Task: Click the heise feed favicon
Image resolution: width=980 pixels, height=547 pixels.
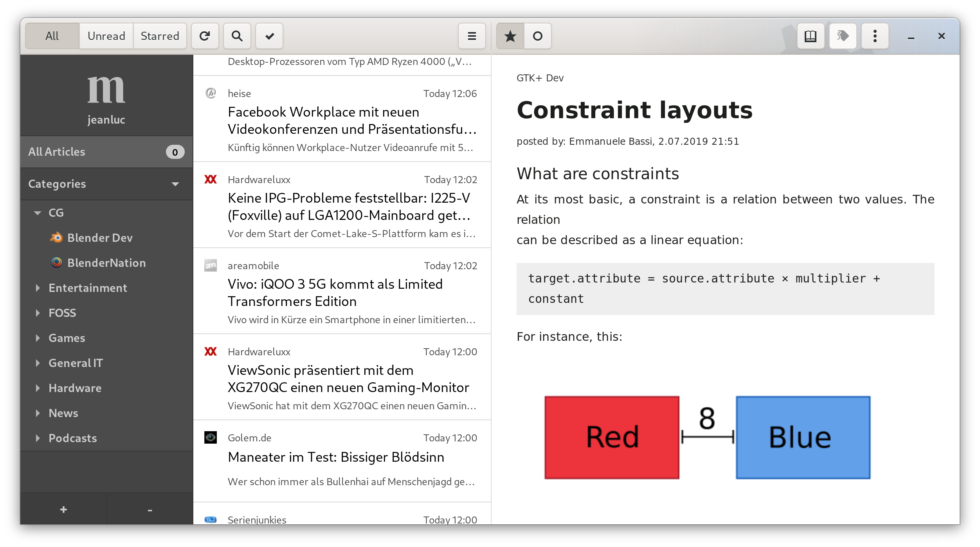Action: pyautogui.click(x=211, y=93)
